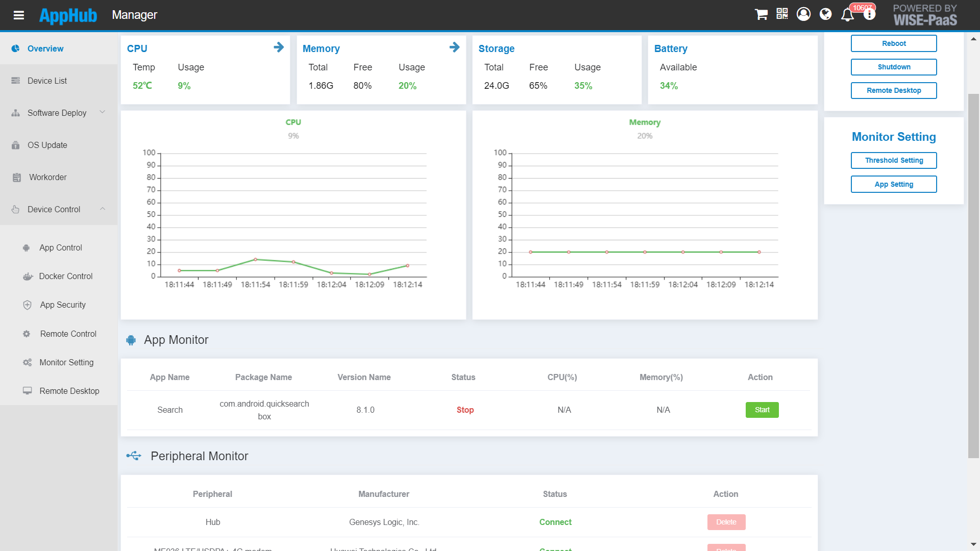The width and height of the screenshot is (980, 551).
Task: Click the scrollbar up arrow
Action: pyautogui.click(x=973, y=38)
